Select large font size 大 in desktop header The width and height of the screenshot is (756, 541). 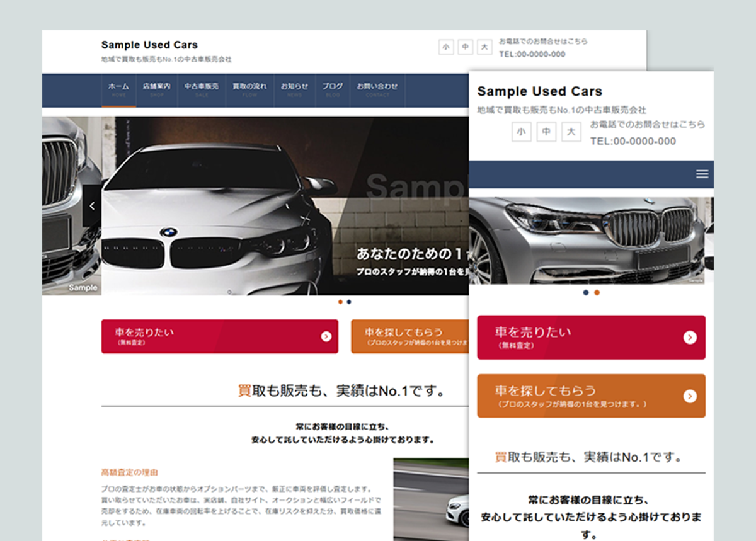[484, 47]
